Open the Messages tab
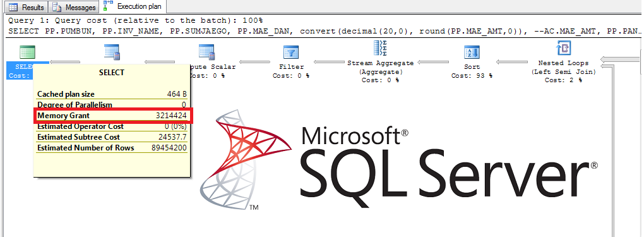The height and width of the screenshot is (237, 644). (x=74, y=7)
